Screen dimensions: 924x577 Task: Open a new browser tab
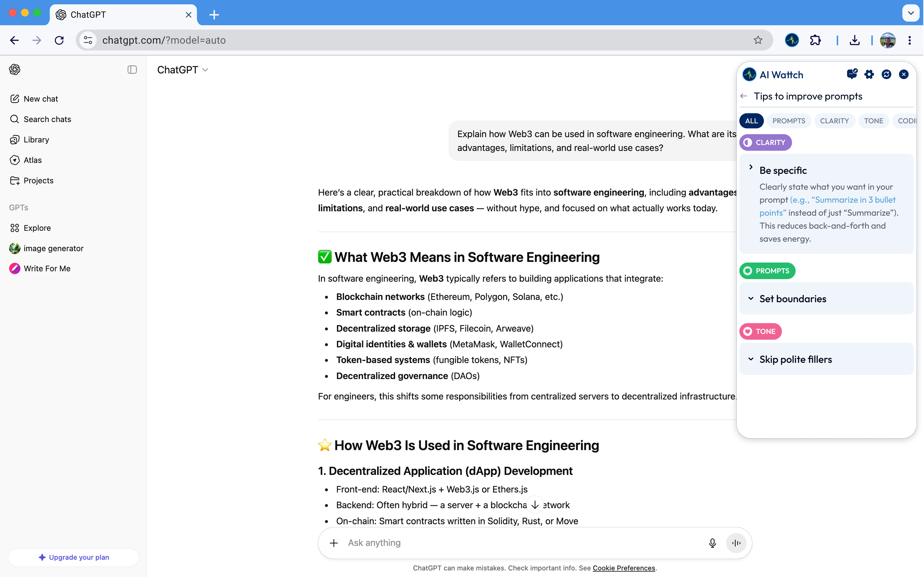pos(214,14)
